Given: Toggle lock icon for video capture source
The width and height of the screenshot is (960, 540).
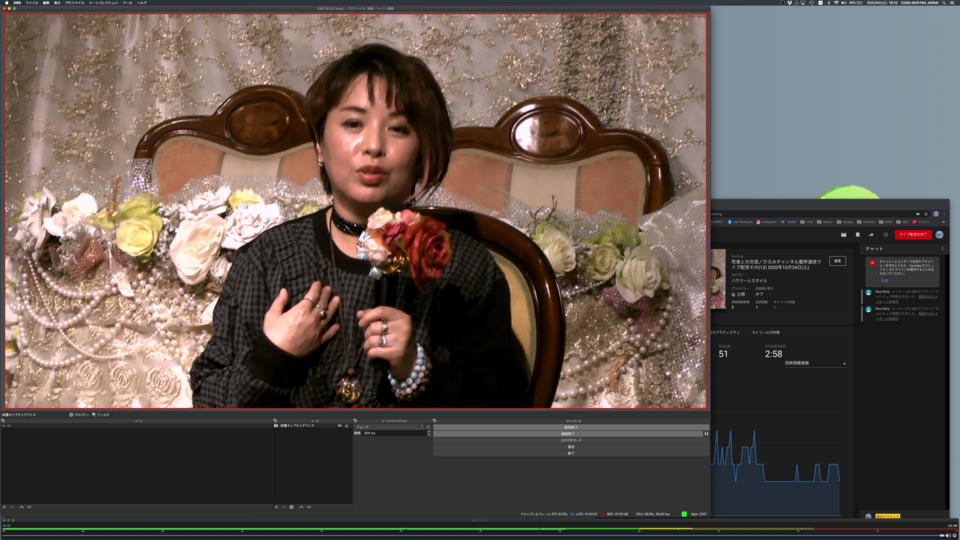Looking at the screenshot, I should [x=345, y=425].
